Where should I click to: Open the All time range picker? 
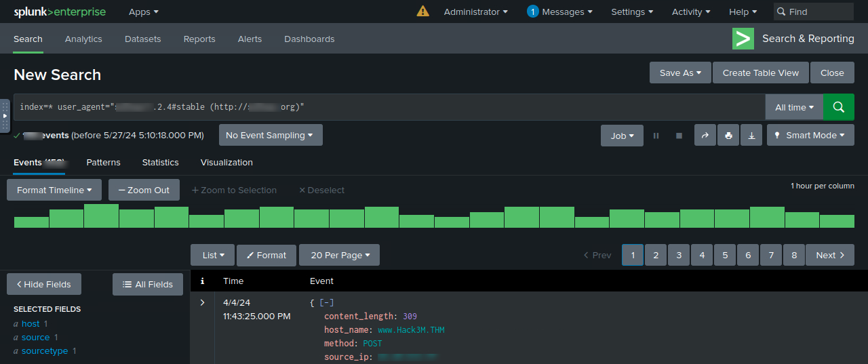(794, 107)
